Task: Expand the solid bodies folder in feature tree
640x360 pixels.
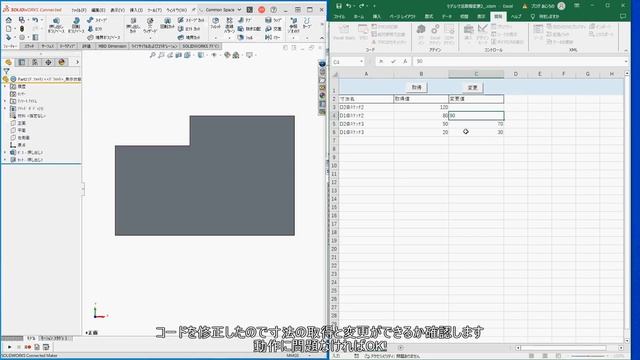Action: coord(5,109)
